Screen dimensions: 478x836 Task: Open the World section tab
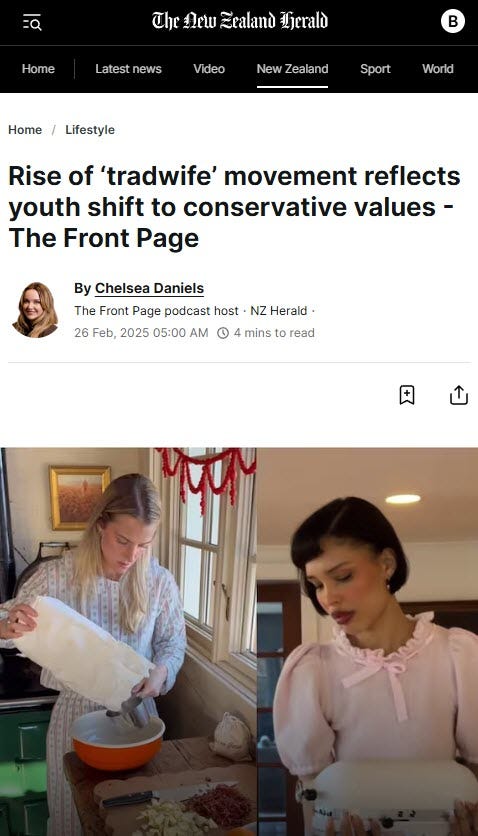click(438, 69)
